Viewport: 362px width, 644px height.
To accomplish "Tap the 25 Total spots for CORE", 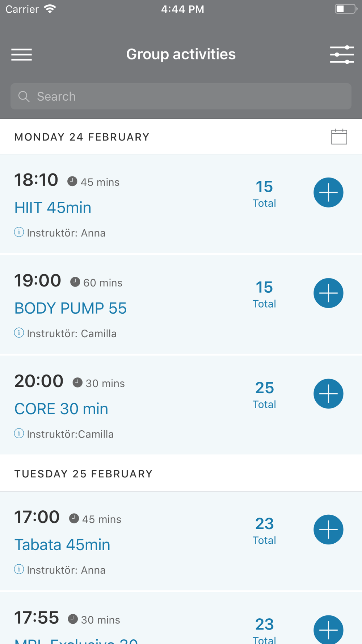I will coord(264,394).
